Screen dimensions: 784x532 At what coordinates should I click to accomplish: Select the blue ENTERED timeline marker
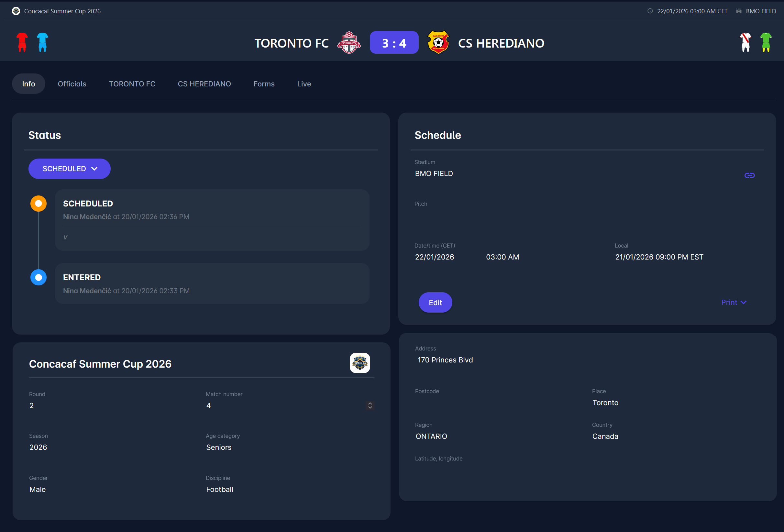(x=39, y=277)
